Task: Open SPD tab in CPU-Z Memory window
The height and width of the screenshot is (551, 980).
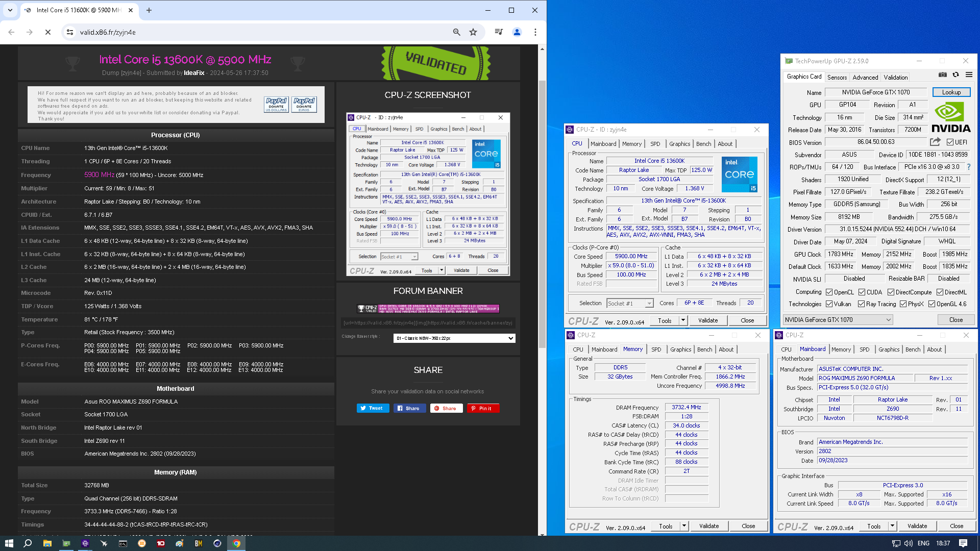Action: click(656, 349)
